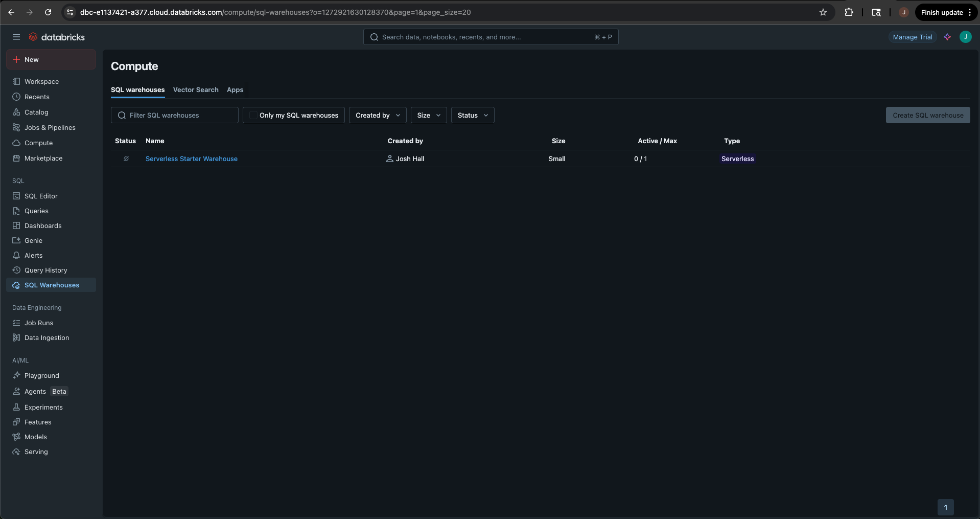Expand the Created by filter dropdown

click(378, 115)
